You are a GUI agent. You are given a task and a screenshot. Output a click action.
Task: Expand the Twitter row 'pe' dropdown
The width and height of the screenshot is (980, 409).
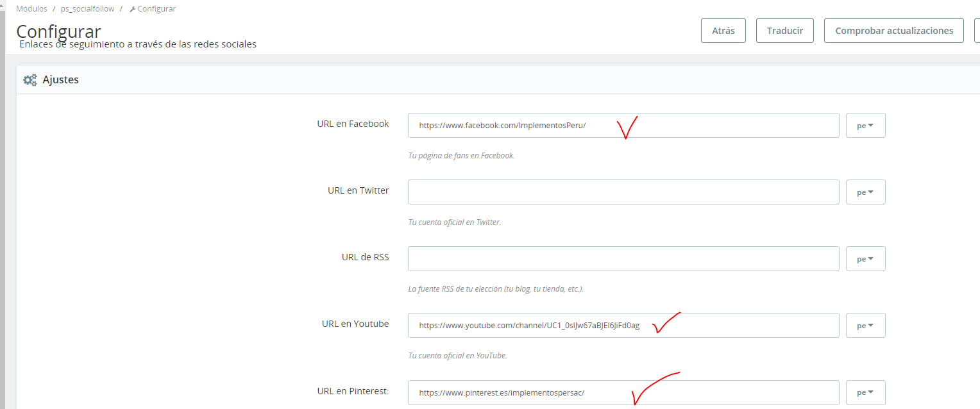coord(865,192)
